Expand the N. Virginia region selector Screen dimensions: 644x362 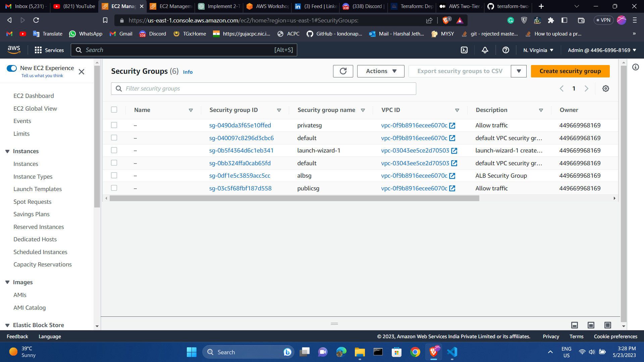tap(538, 50)
